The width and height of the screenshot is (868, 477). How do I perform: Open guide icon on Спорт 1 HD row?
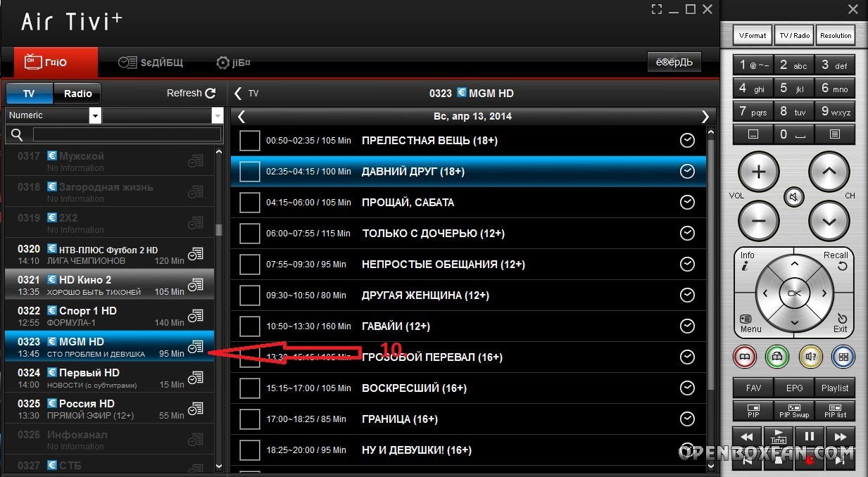[196, 316]
